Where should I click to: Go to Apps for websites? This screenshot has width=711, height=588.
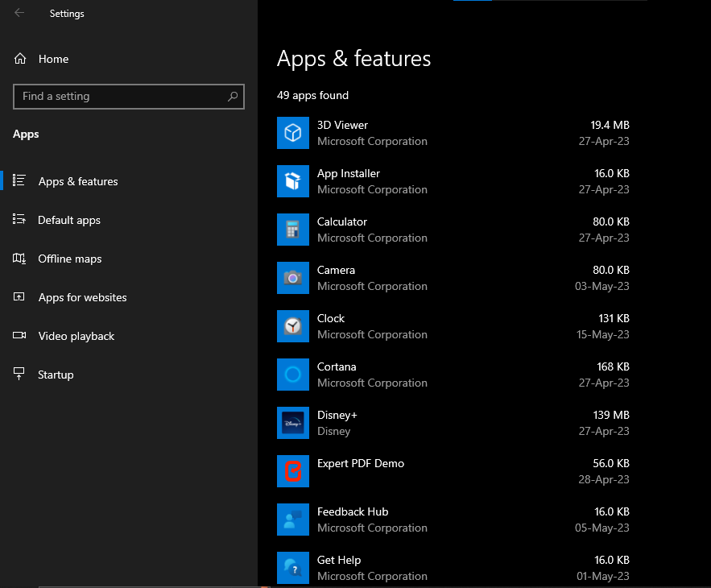coord(82,297)
